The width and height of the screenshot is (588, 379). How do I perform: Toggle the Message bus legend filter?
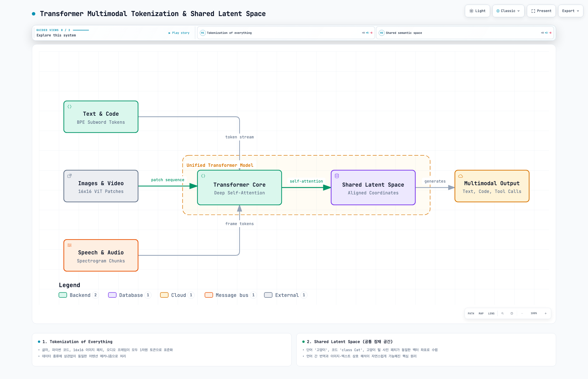[x=231, y=295]
